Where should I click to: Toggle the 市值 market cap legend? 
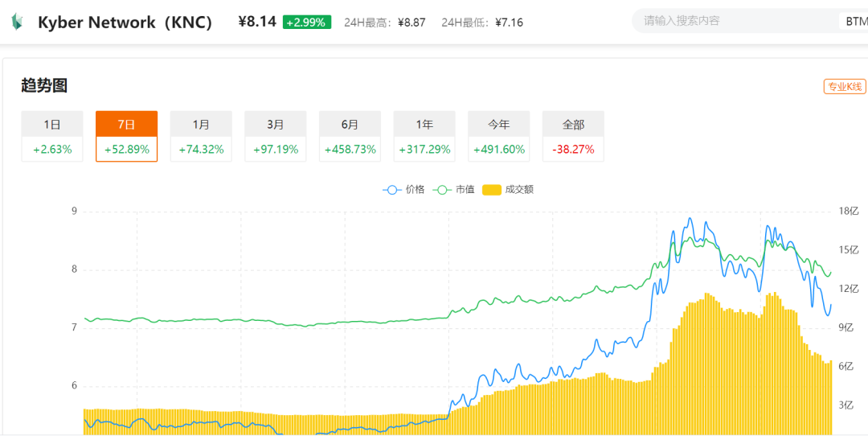[453, 190]
